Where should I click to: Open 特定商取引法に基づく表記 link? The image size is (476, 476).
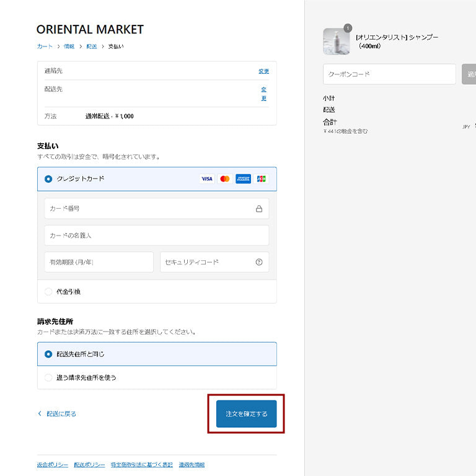(142, 465)
